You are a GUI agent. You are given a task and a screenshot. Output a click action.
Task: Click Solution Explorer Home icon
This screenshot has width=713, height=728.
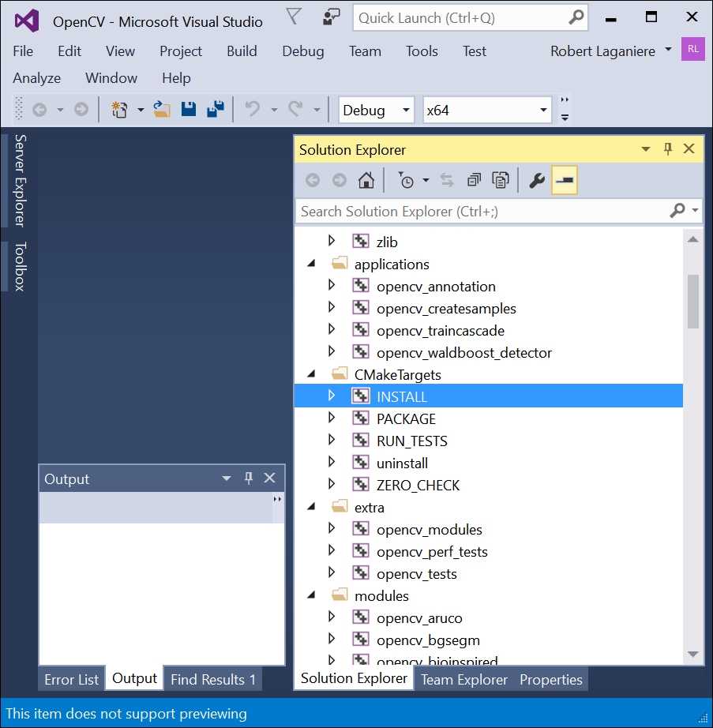click(x=366, y=180)
